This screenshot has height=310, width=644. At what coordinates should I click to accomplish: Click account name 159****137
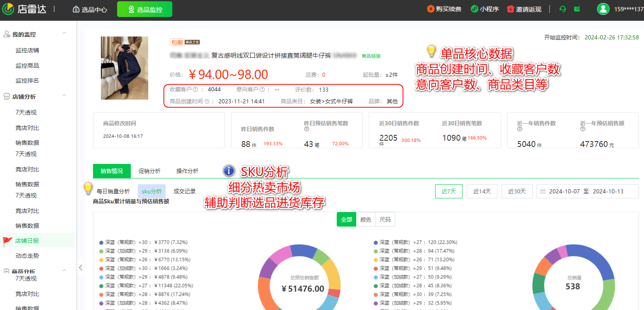(x=629, y=9)
